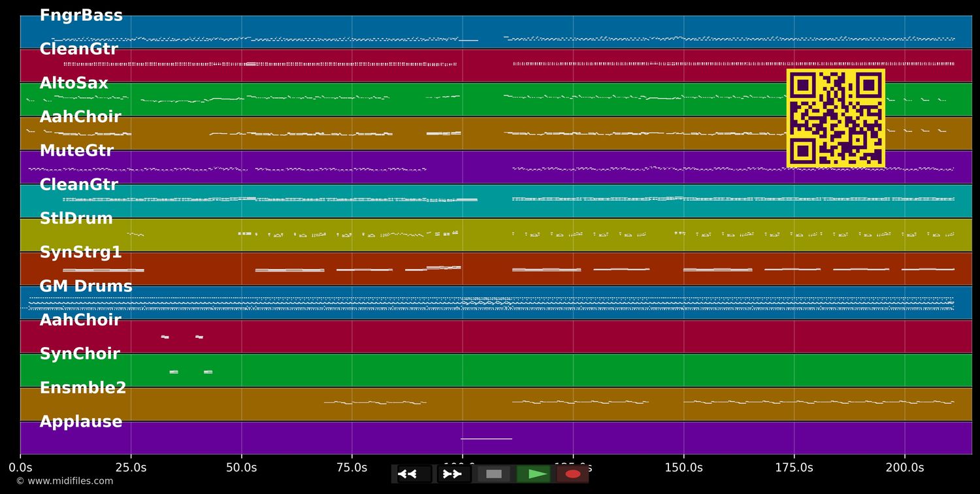Mute the MuteGtr track
This screenshot has height=494, width=980.
pyautogui.click(x=76, y=150)
